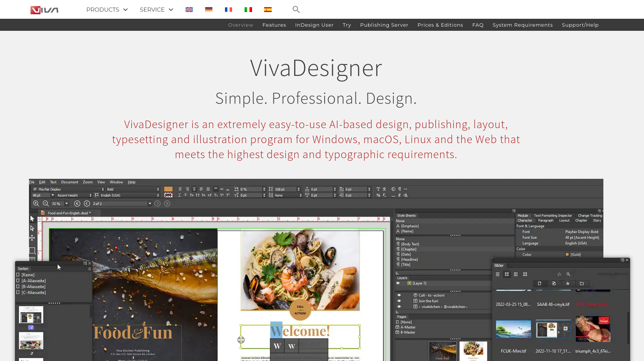The height and width of the screenshot is (361, 644).
Task: Select the A-Master entry in Pages
Action: tap(408, 327)
